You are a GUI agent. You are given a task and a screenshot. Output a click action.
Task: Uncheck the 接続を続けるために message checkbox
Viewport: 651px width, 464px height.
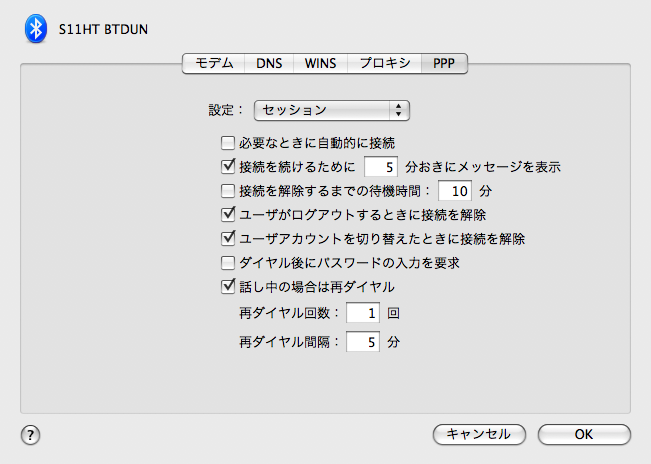click(227, 166)
